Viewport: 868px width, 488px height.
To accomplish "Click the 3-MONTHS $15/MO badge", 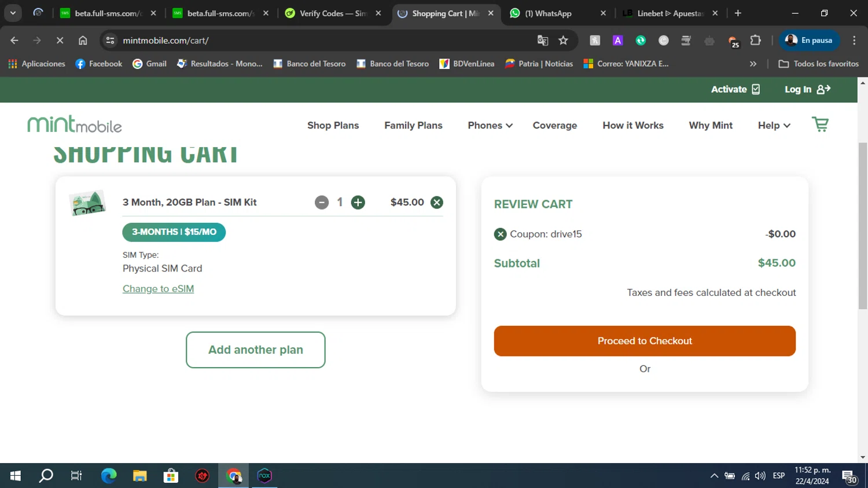I will point(174,232).
